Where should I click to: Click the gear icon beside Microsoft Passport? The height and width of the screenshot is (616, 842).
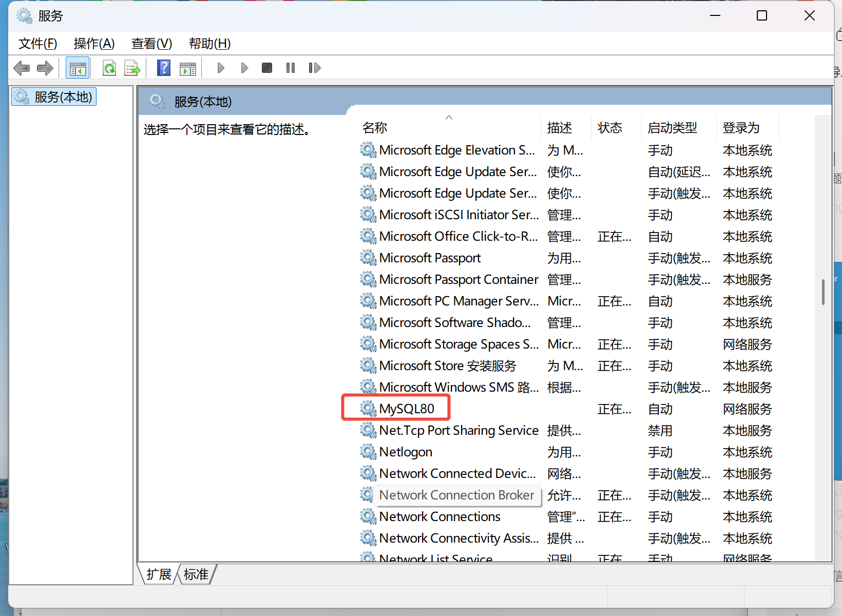[x=368, y=258]
